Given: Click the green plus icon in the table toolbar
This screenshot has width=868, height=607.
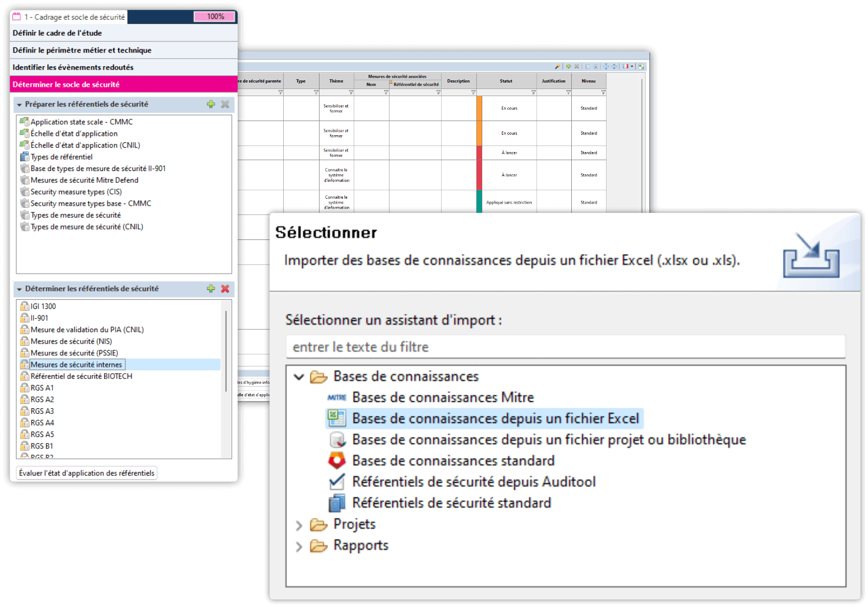Looking at the screenshot, I should [x=569, y=66].
